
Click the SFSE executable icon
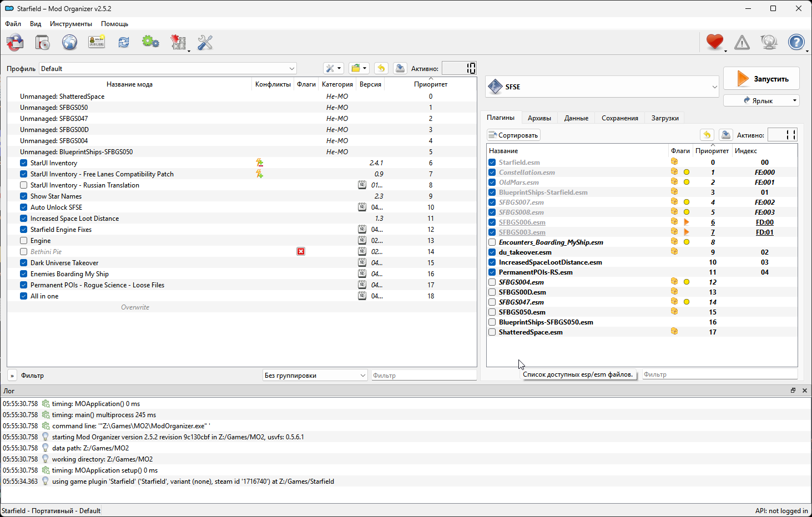[495, 87]
